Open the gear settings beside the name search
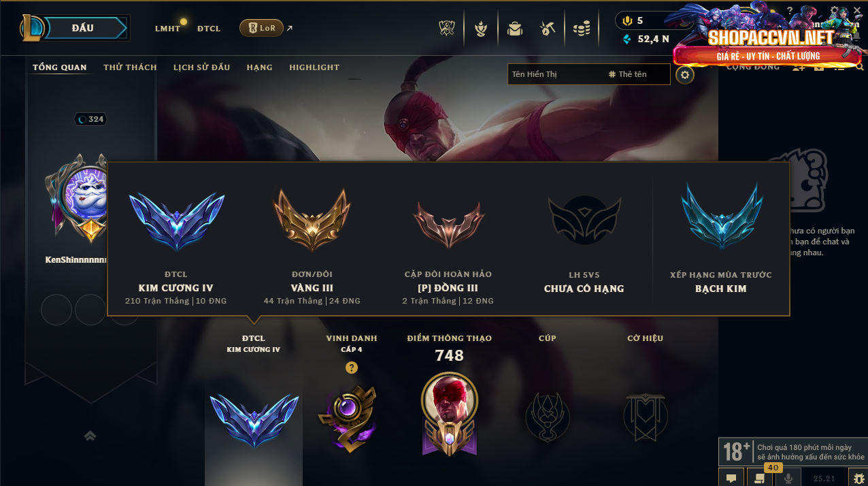Image resolution: width=868 pixels, height=486 pixels. [x=685, y=74]
